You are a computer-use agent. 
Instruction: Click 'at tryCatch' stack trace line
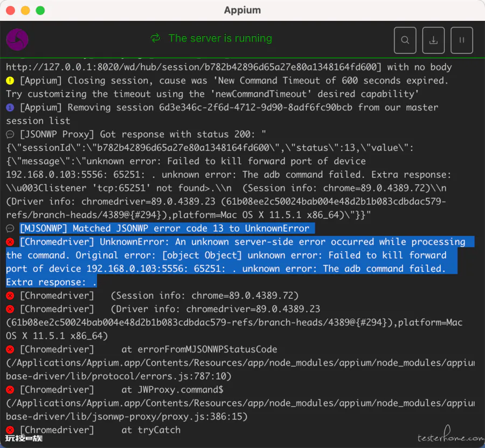coord(151,430)
